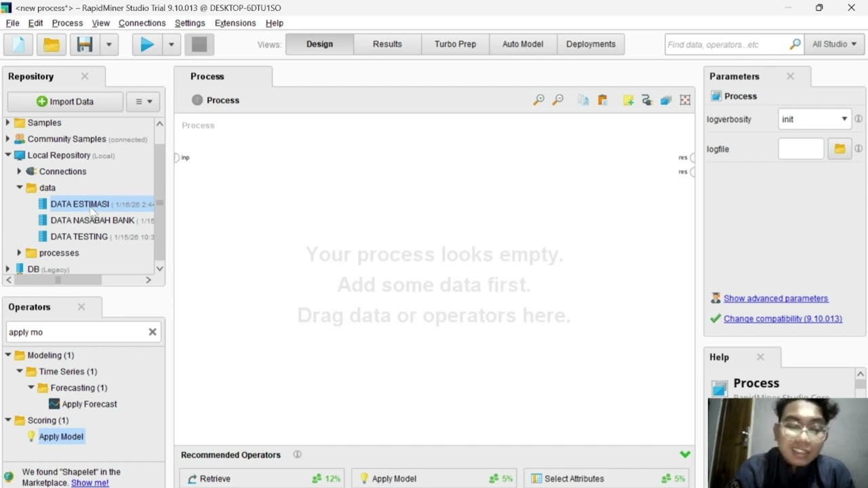The width and height of the screenshot is (868, 488).
Task: Click the search magnifier in global search
Action: point(795,44)
